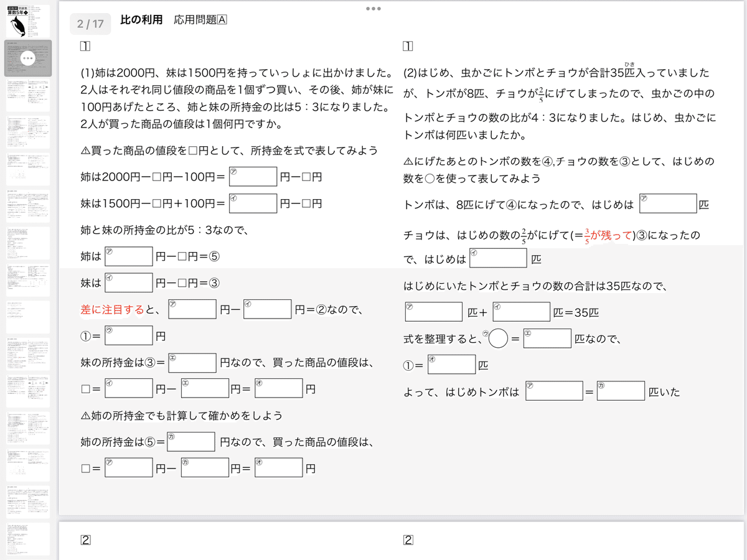Viewport: 747px width, 560px height.
Task: Click box イ in 妹は…円ー□円＝③ line
Action: pos(129,282)
